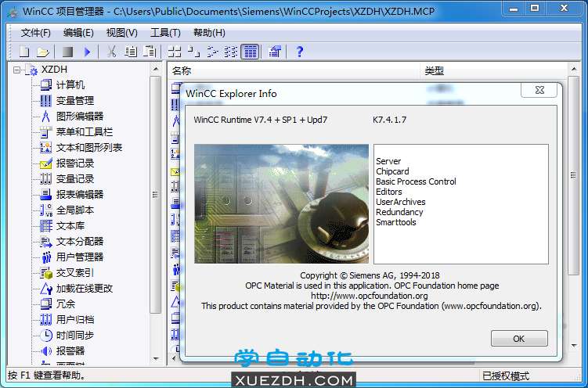Select the 时间同步 tree item
The width and height of the screenshot is (588, 388).
[75, 335]
